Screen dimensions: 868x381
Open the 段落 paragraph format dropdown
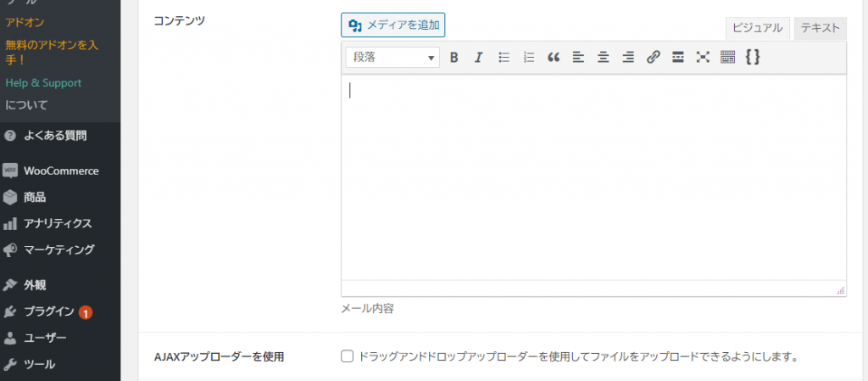392,57
